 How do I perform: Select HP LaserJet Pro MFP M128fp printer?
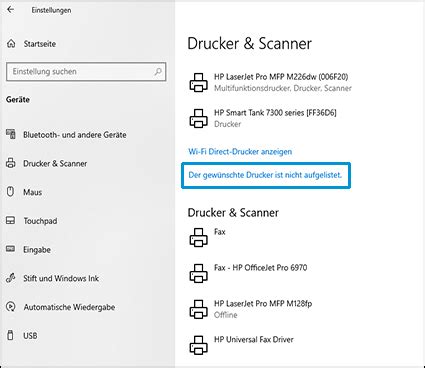pyautogui.click(x=263, y=304)
